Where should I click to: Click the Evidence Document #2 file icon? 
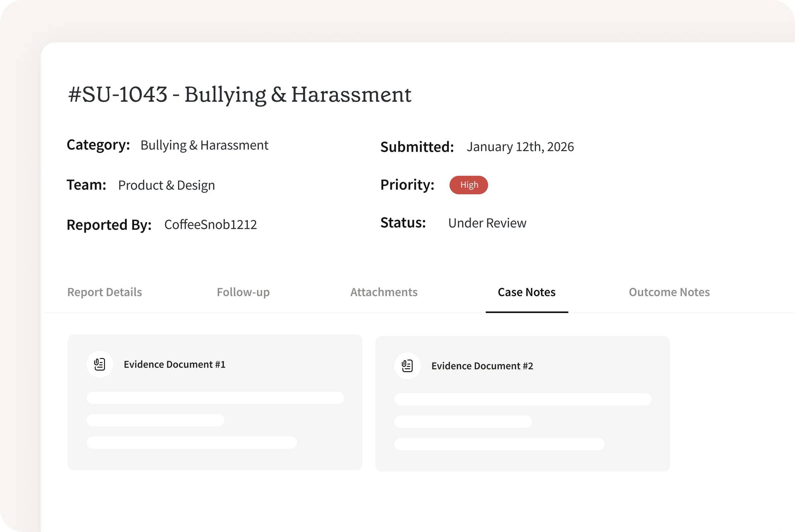pos(407,366)
